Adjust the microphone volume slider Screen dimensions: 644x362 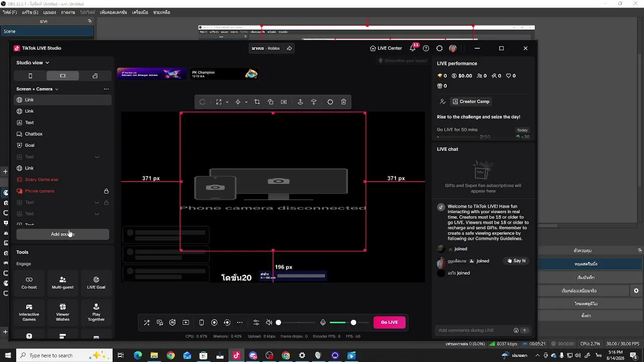click(350, 322)
